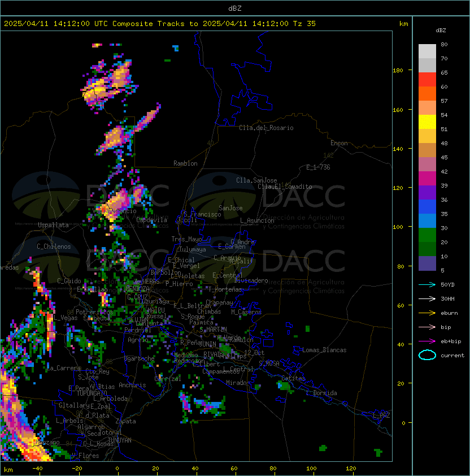Click the magenta eb+bip arrow icon
The width and height of the screenshot is (470, 476).
click(427, 341)
